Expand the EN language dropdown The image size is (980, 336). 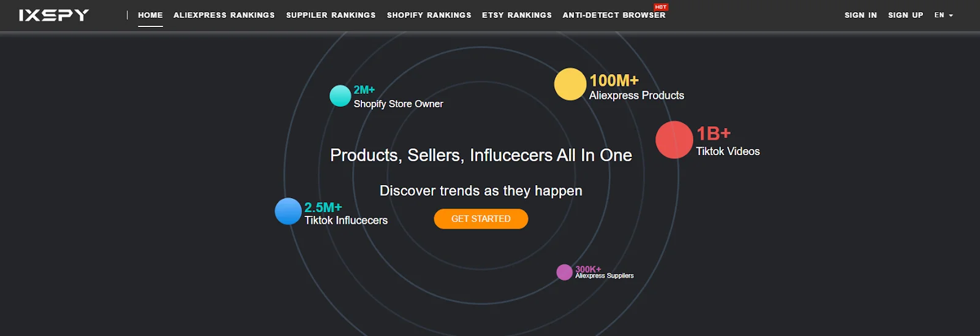point(943,15)
